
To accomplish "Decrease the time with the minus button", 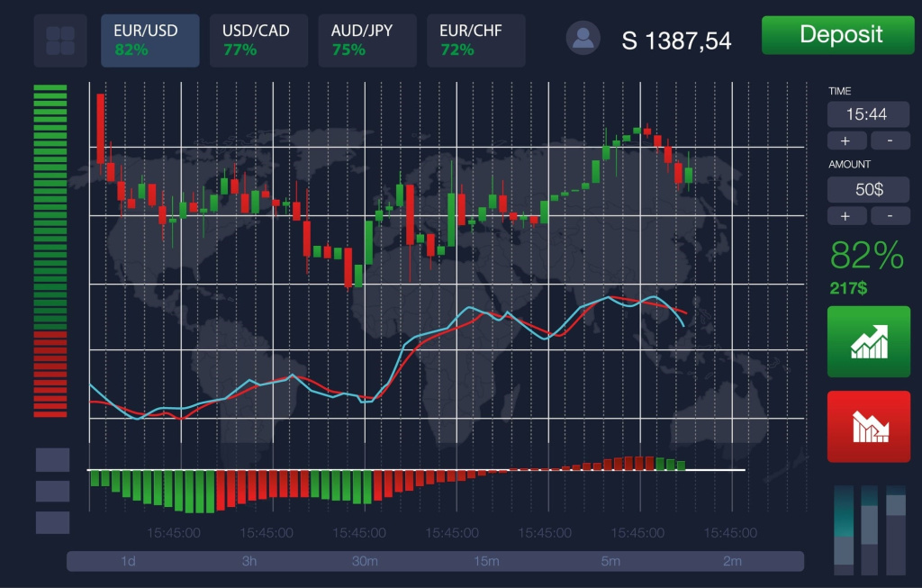I will pos(890,140).
